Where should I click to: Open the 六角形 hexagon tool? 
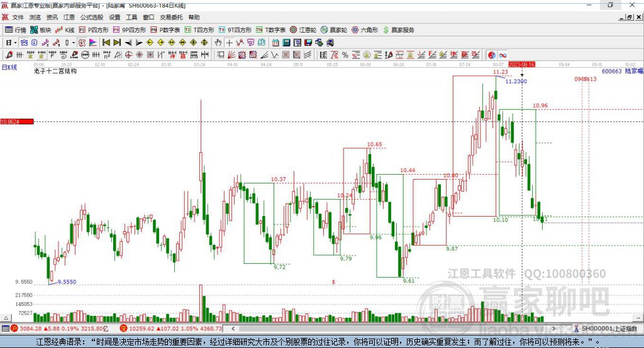tap(365, 30)
